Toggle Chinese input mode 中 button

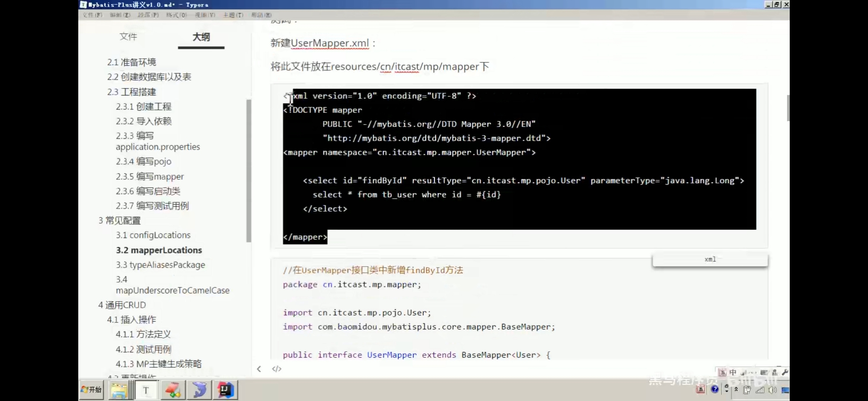tap(733, 372)
